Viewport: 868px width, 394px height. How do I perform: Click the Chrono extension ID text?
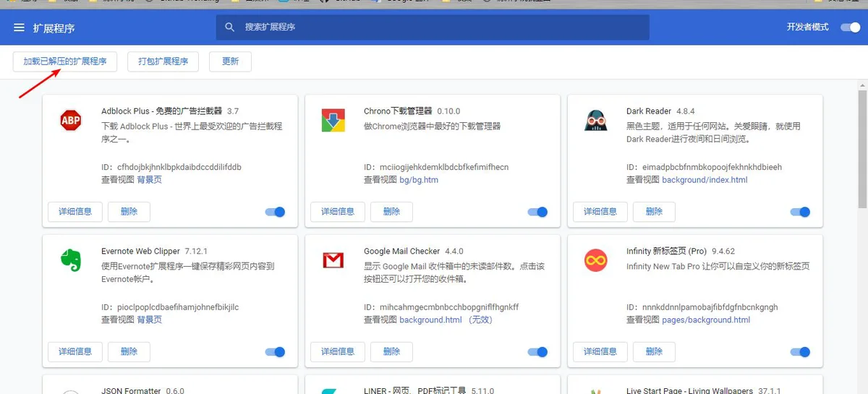pos(436,167)
